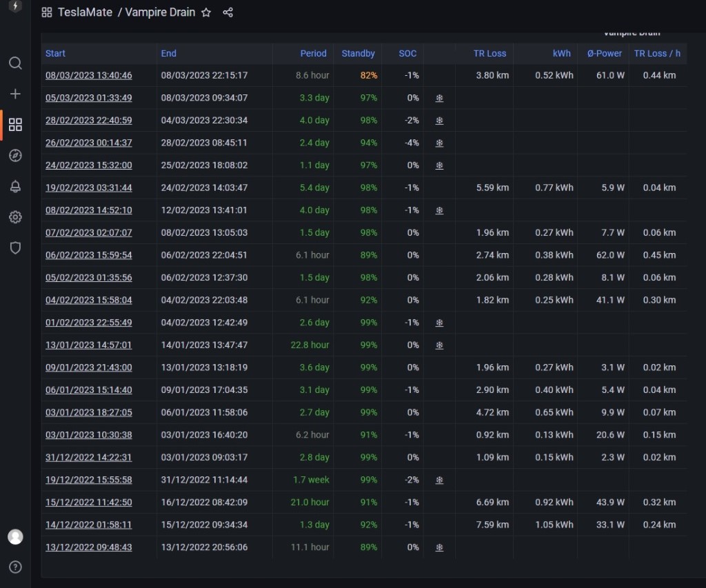The width and height of the screenshot is (706, 588).
Task: Select the 22.8 hour period cell
Action: (x=310, y=345)
